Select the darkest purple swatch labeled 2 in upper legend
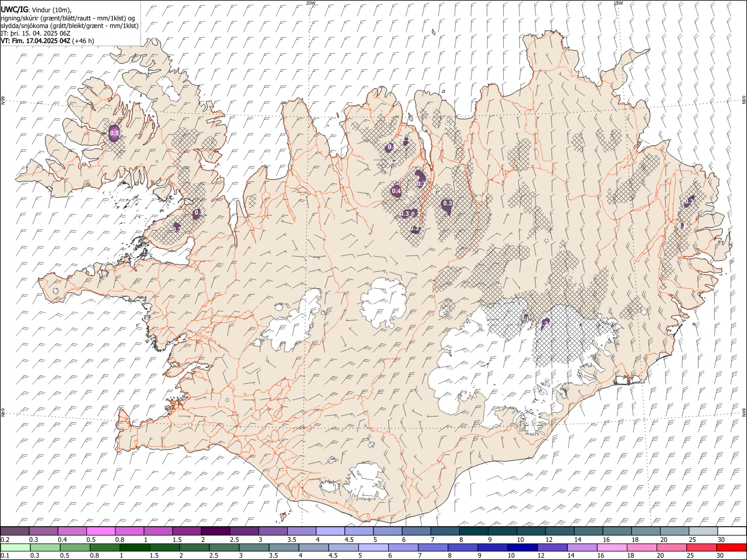Screen dimensions: 747x560 tap(215, 531)
